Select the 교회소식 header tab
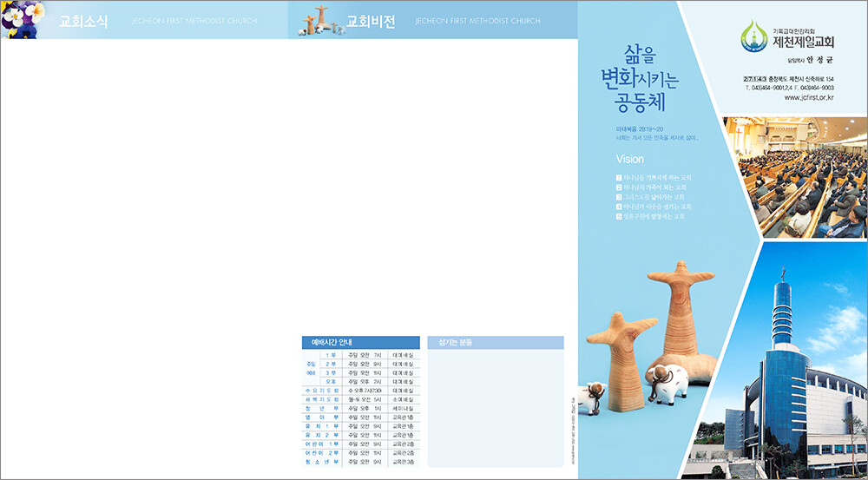Viewport: 868px width, 480px height. pyautogui.click(x=83, y=22)
